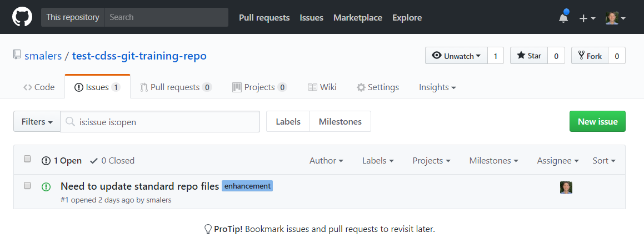
Task: Open the Assignee filter dropdown
Action: tap(558, 161)
